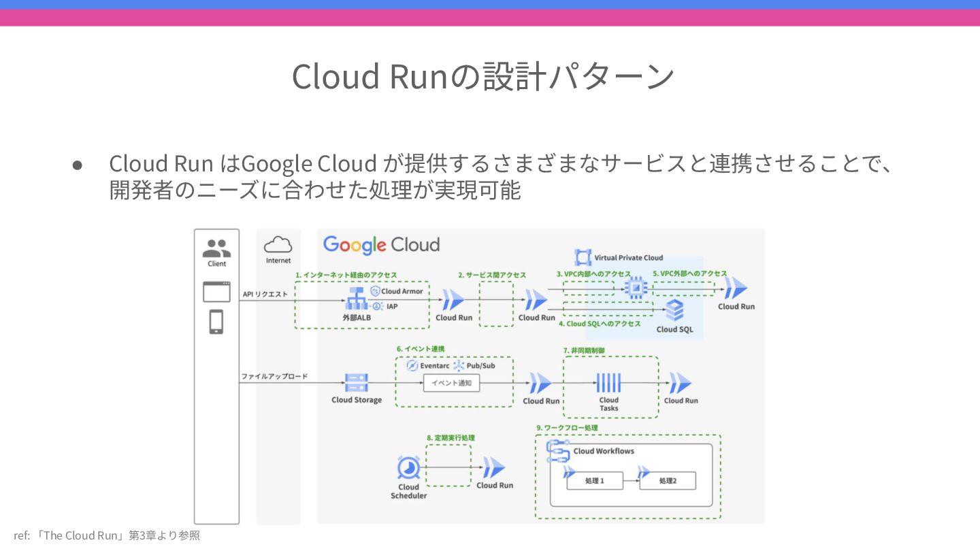Click the 外部ALB text label
This screenshot has width=980, height=551.
click(357, 318)
